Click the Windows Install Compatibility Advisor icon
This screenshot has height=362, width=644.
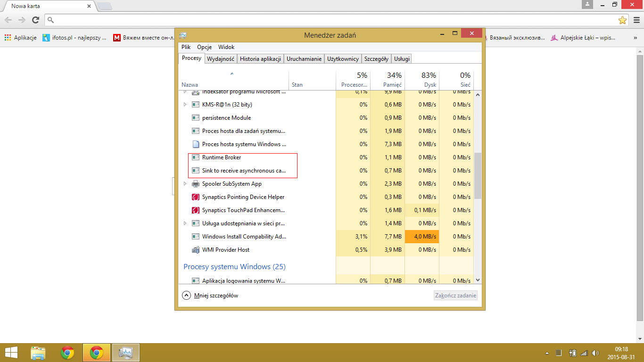(x=196, y=237)
